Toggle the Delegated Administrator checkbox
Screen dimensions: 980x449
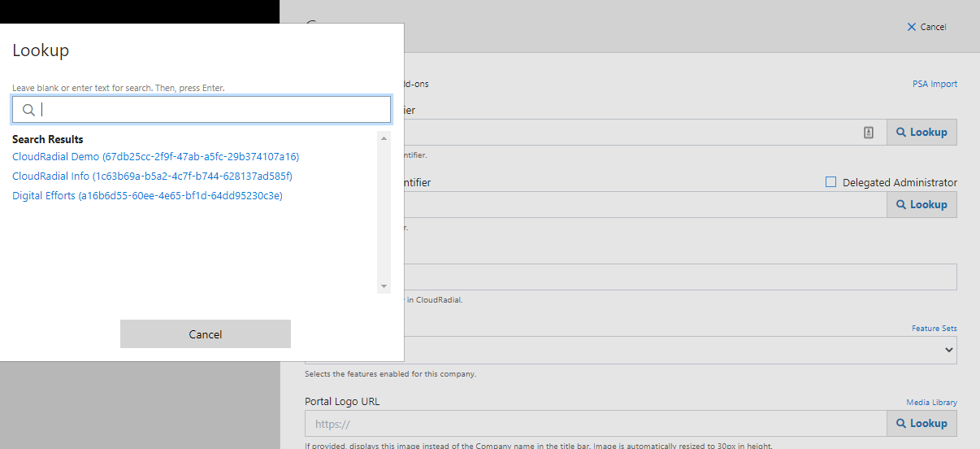point(830,182)
